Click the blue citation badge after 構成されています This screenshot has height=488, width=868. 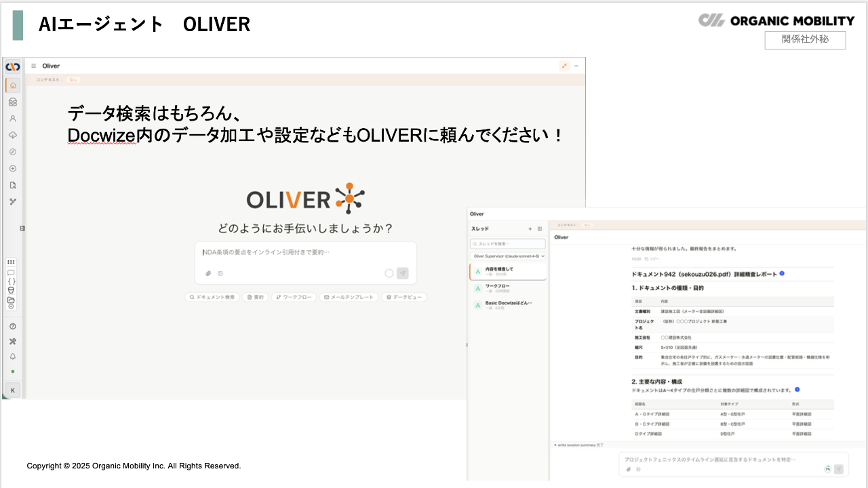(x=797, y=389)
